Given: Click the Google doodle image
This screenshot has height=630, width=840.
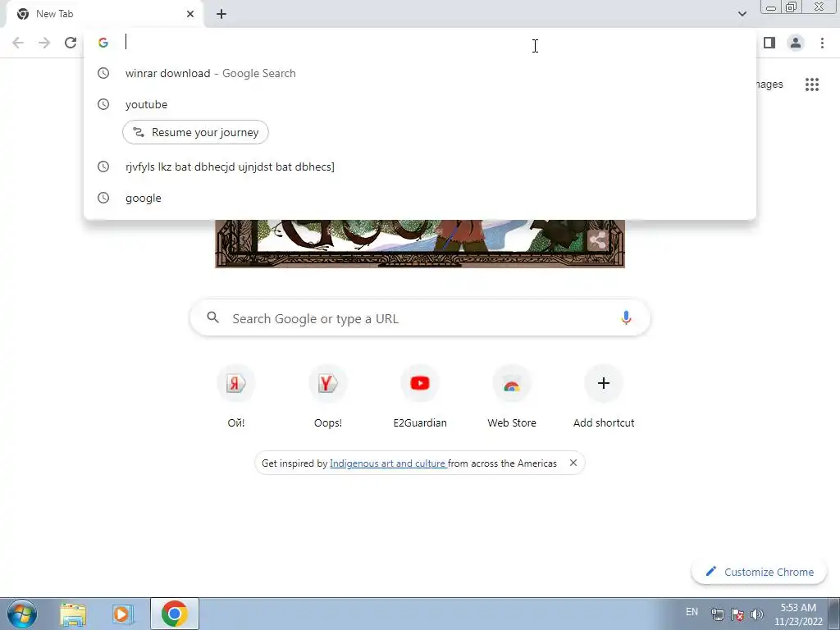Looking at the screenshot, I should click(420, 244).
